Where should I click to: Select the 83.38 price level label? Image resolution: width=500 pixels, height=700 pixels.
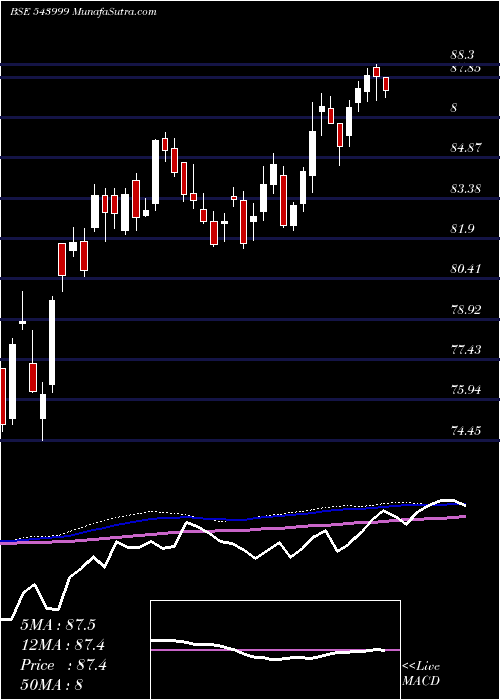coord(467,189)
